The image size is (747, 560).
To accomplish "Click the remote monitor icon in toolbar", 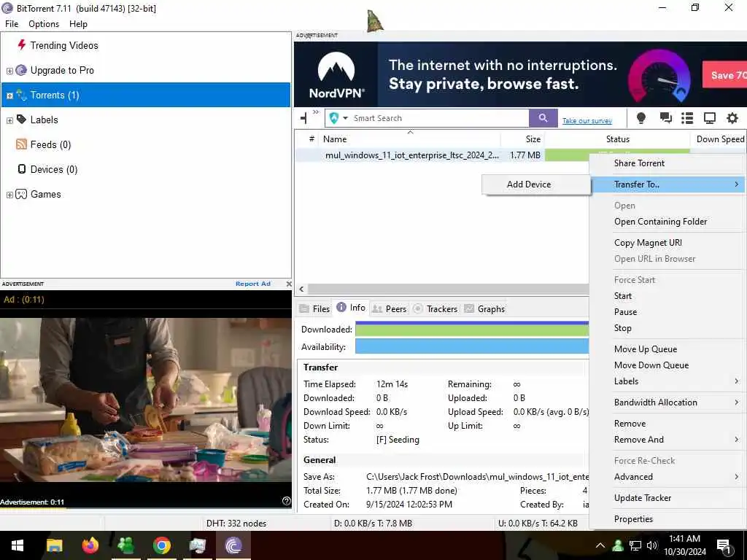I will coord(709,117).
